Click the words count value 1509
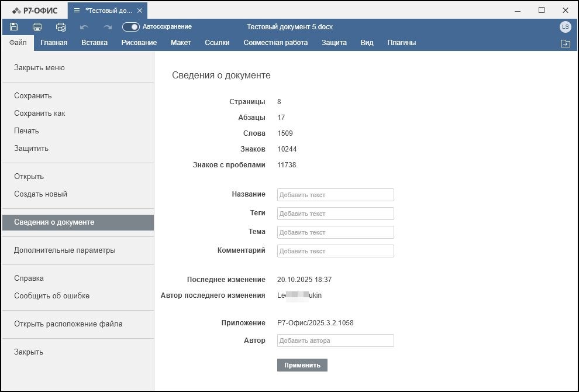The image size is (579, 392). tap(285, 133)
